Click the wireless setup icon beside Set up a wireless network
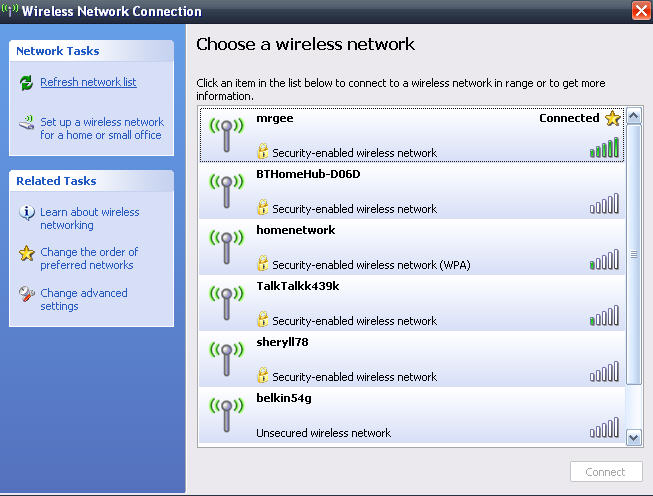This screenshot has width=653, height=496. tap(27, 122)
